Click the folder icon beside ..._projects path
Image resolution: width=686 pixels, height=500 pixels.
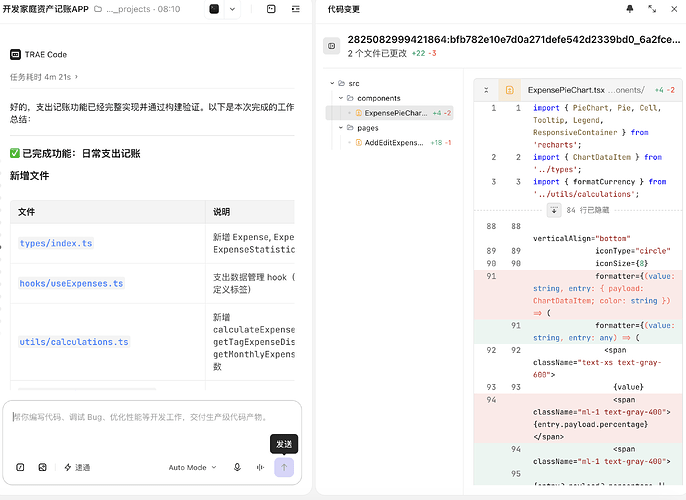(98, 9)
